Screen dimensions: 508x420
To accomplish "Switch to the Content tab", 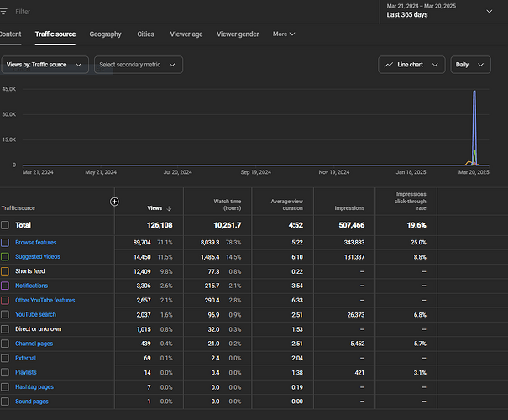I will [x=10, y=34].
